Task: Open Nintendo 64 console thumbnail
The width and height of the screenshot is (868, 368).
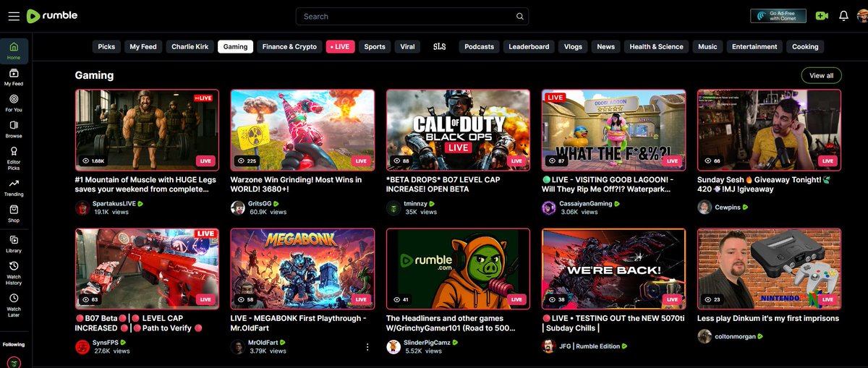Action: click(x=769, y=269)
